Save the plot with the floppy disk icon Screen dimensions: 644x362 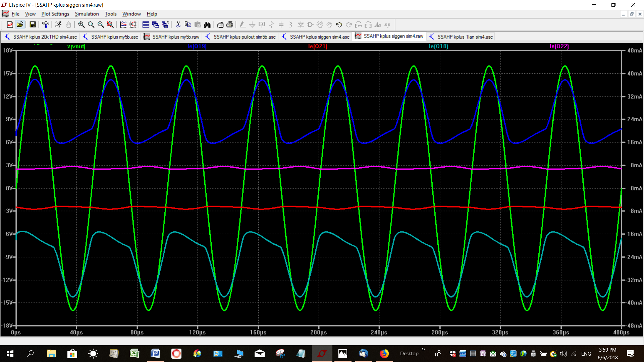[33, 24]
